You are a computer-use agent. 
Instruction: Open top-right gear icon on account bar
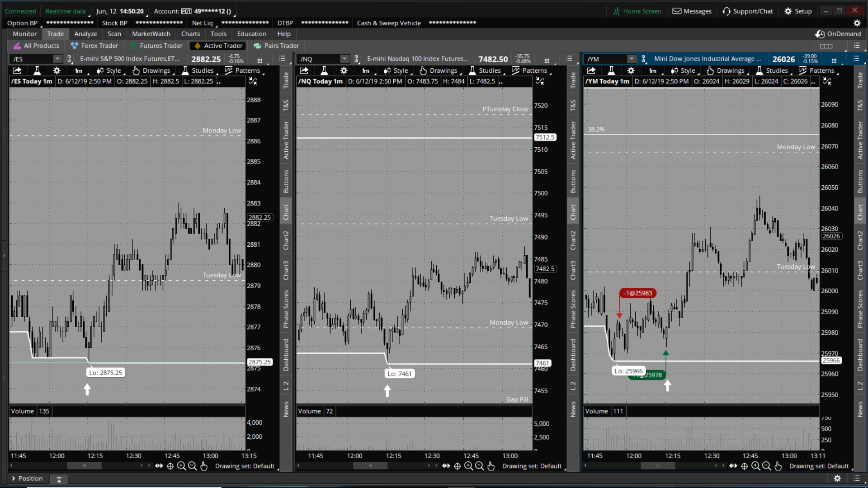[x=857, y=23]
